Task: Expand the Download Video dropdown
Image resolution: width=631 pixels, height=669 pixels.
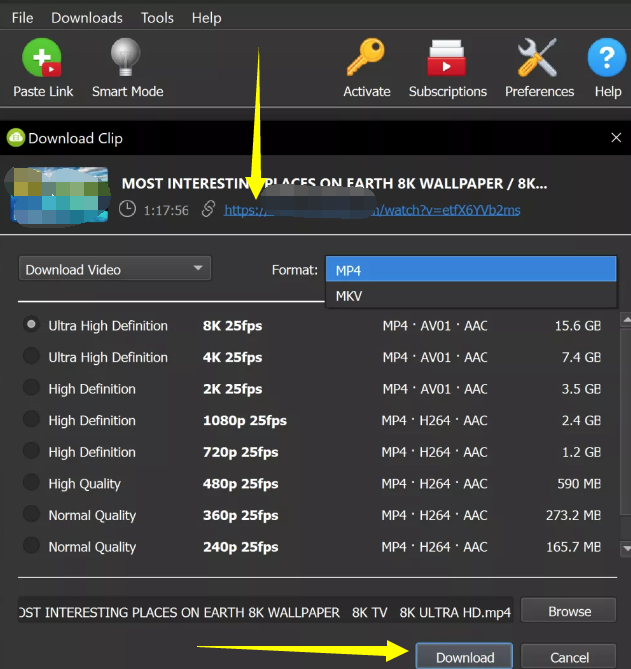Action: pos(115,269)
